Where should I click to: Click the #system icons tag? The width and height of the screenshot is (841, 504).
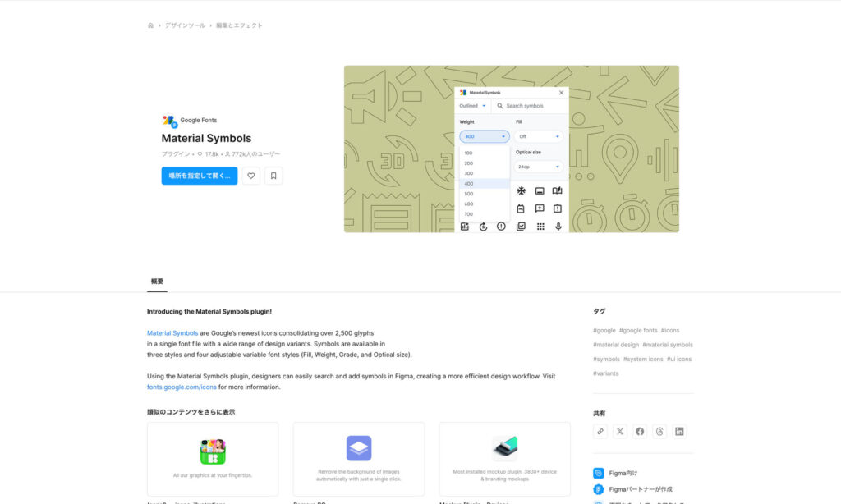point(643,360)
